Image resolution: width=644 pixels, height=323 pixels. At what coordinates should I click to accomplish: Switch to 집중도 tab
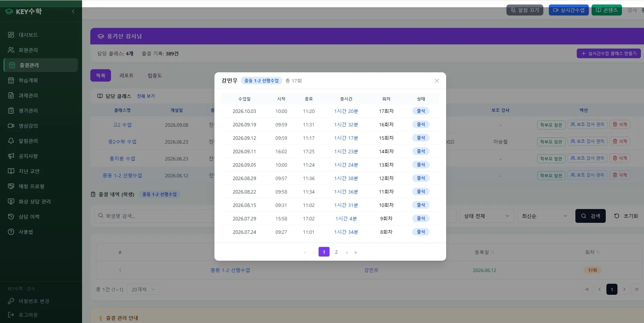pos(155,75)
